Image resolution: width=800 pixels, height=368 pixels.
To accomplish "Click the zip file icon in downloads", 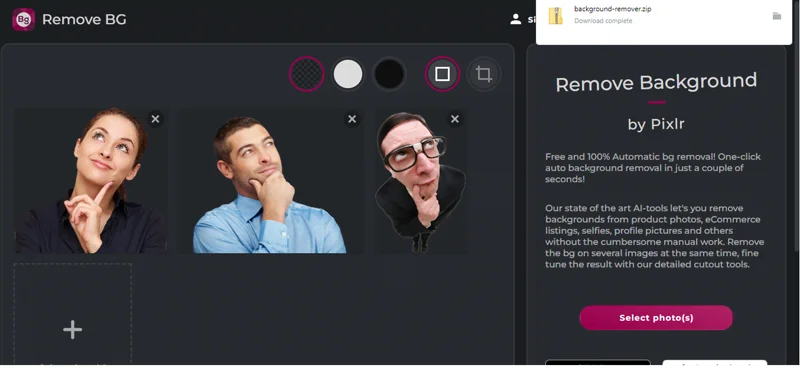I will point(555,15).
